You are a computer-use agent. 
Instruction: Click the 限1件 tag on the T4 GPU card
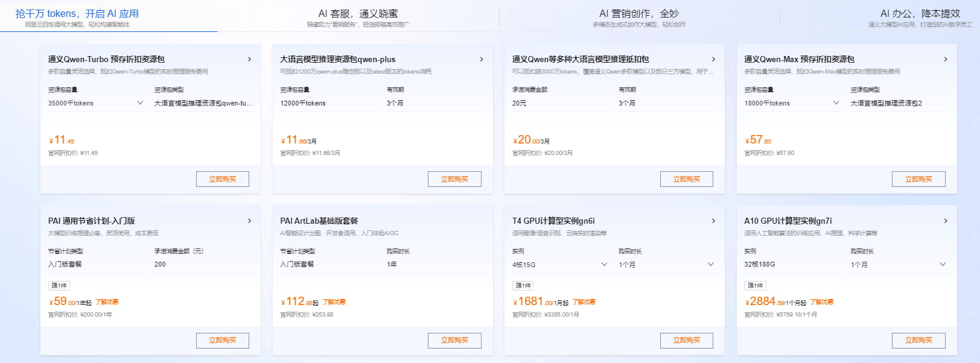click(523, 286)
